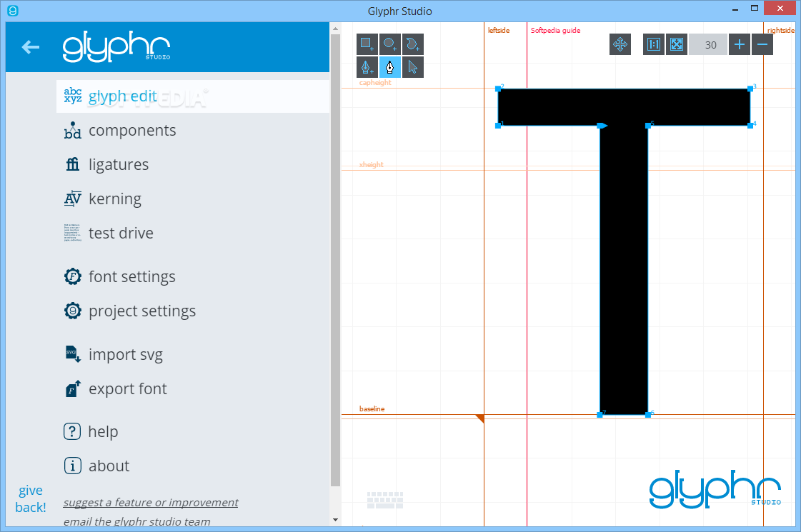Click the about info icon
This screenshot has width=801, height=532.
(73, 466)
